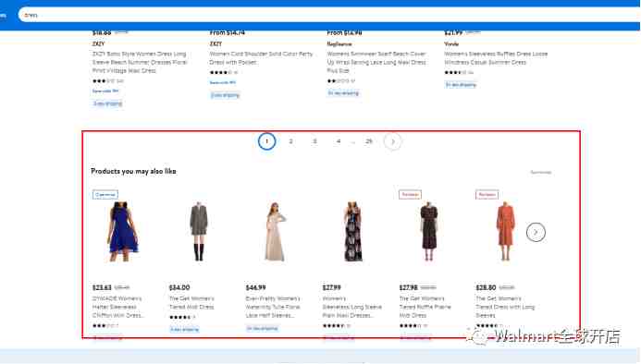Open Ever-Pretty Maternity Tulle dress title
This screenshot has width=641, height=364.
tap(273, 307)
